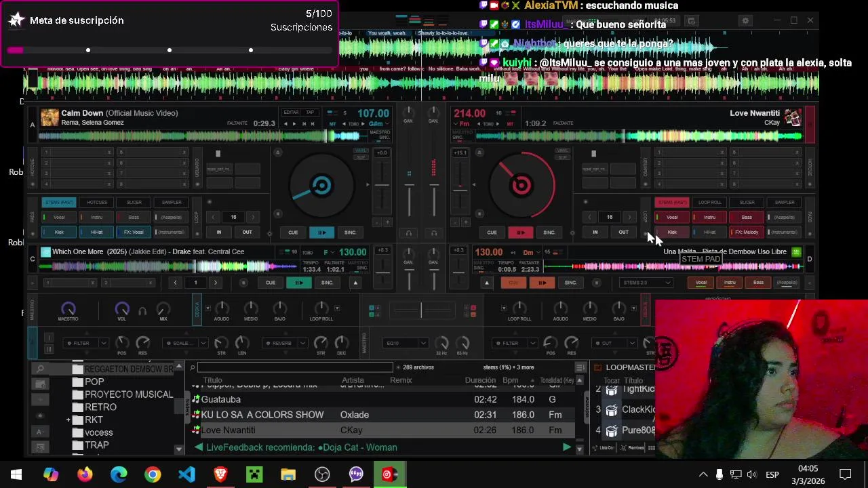Click the TAP tempo button on deck A
The image size is (868, 488).
pyautogui.click(x=310, y=113)
